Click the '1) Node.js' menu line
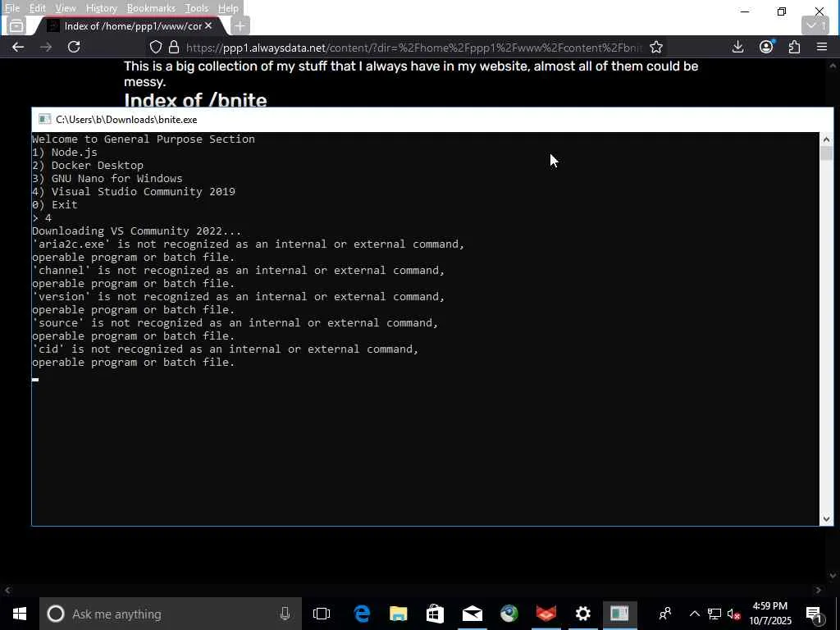Viewport: 840px width, 630px height. pos(65,152)
